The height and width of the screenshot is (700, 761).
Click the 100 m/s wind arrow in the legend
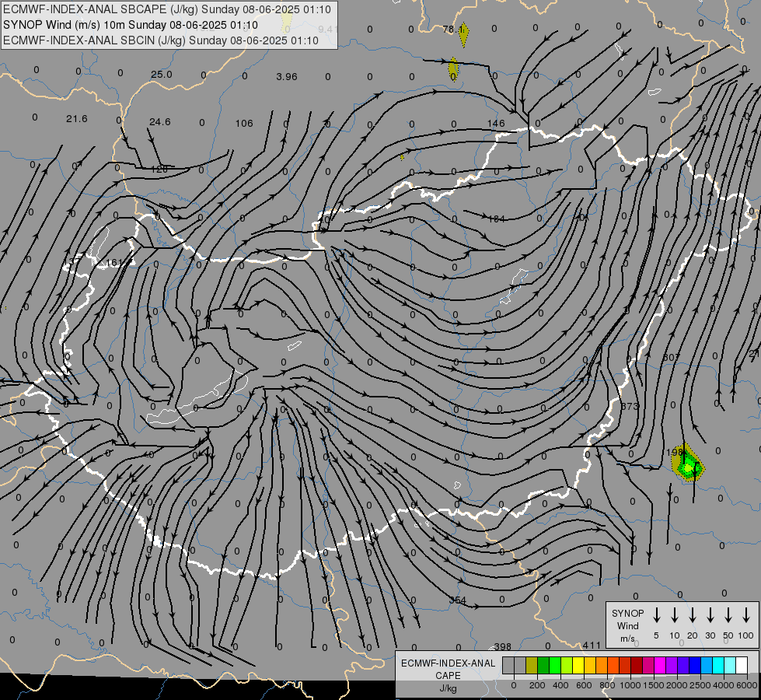point(746,615)
